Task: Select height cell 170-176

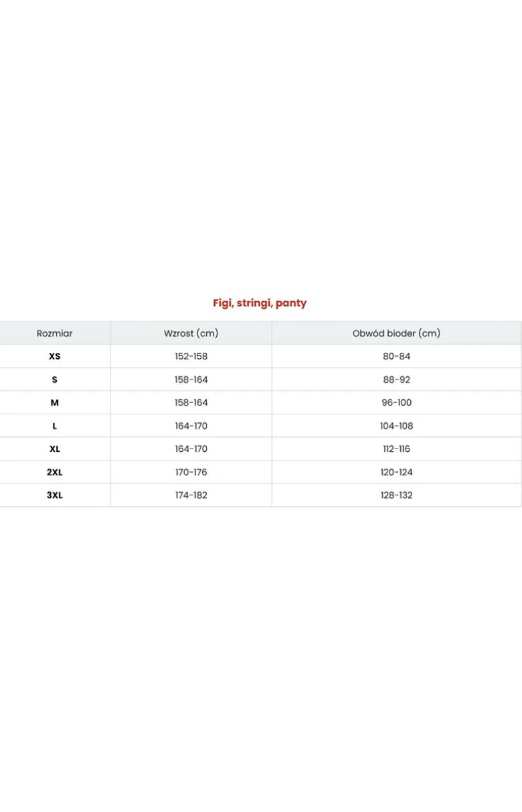Action: 191,472
